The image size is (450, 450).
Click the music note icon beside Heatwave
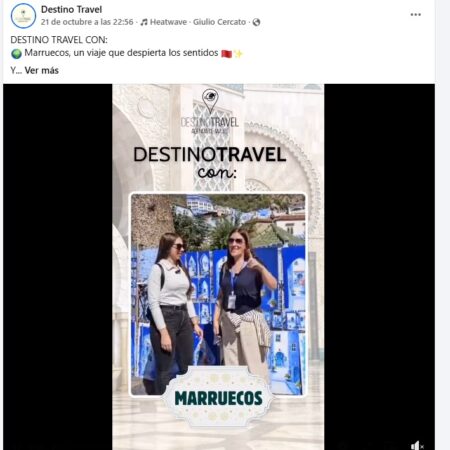[x=144, y=22]
